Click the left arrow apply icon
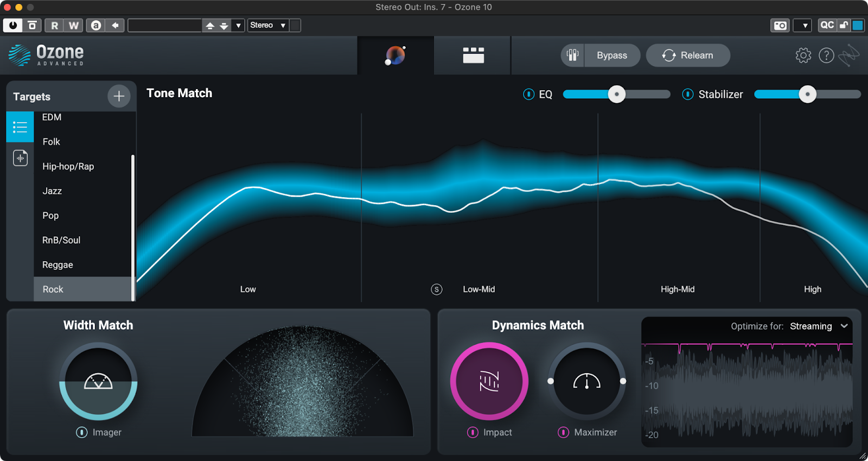 pyautogui.click(x=115, y=26)
